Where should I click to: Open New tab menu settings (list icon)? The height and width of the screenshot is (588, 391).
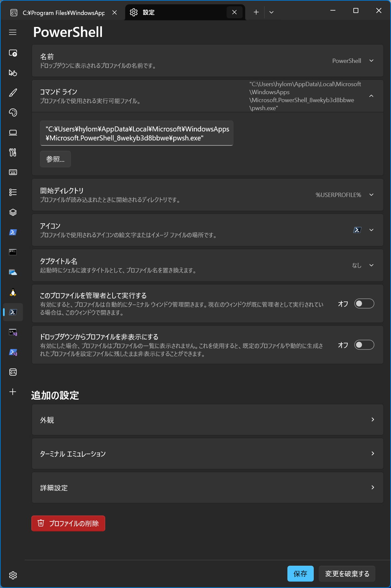pyautogui.click(x=13, y=192)
